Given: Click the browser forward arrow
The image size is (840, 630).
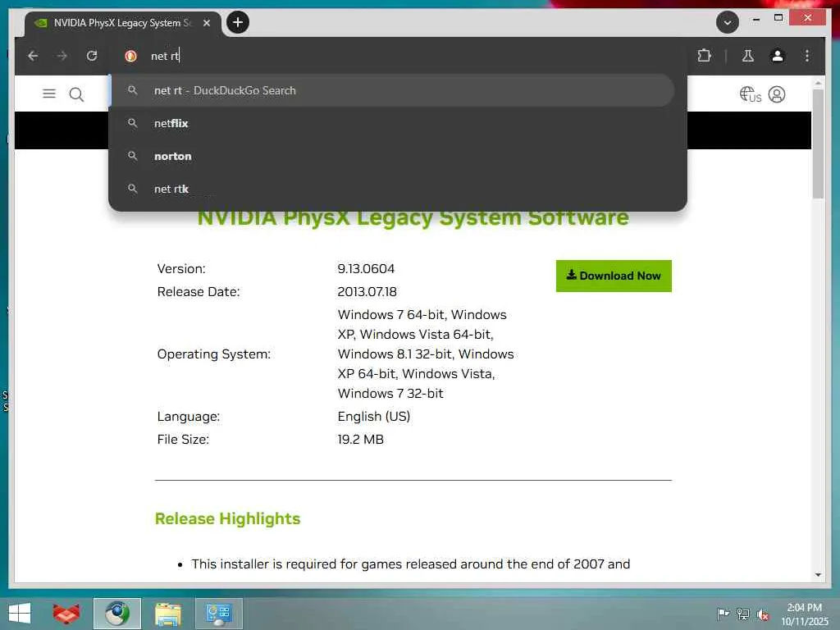Looking at the screenshot, I should (62, 56).
